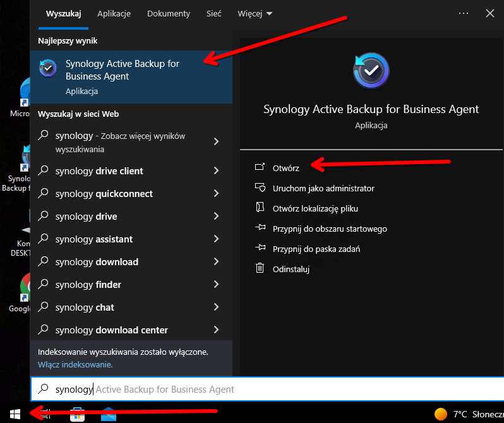Switch to the Aplikacje tab
The image size is (504, 423).
(x=114, y=13)
